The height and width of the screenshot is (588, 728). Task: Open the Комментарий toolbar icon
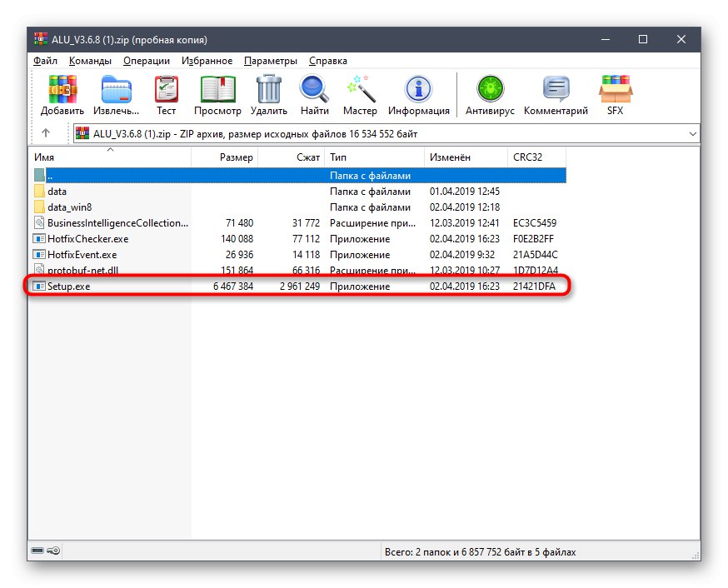point(556,89)
